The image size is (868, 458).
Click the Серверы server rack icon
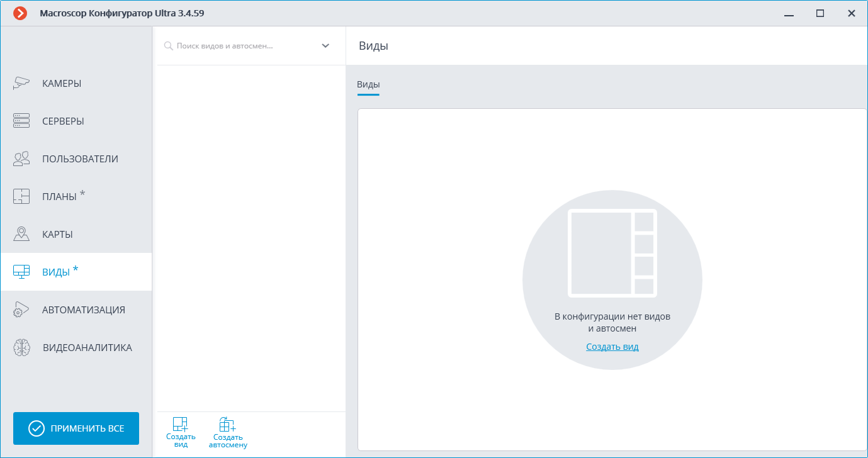pos(21,121)
